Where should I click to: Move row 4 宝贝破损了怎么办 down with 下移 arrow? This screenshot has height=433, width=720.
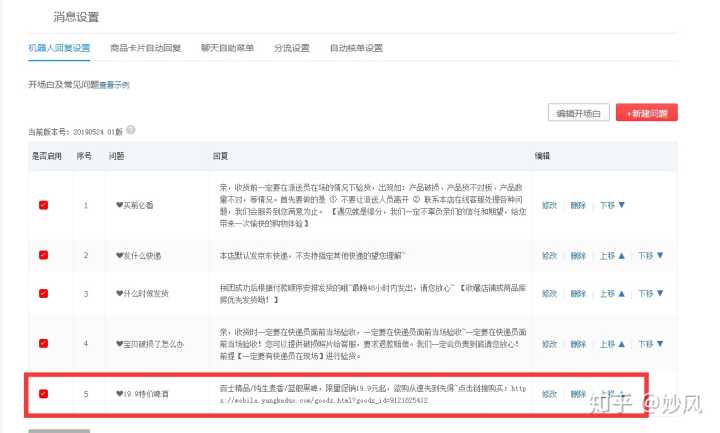650,343
